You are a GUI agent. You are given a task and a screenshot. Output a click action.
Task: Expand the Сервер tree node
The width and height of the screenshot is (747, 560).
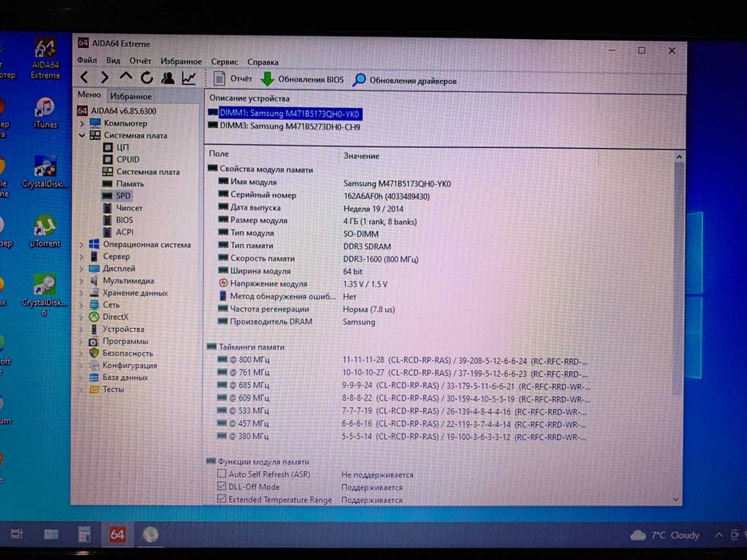coord(81,257)
